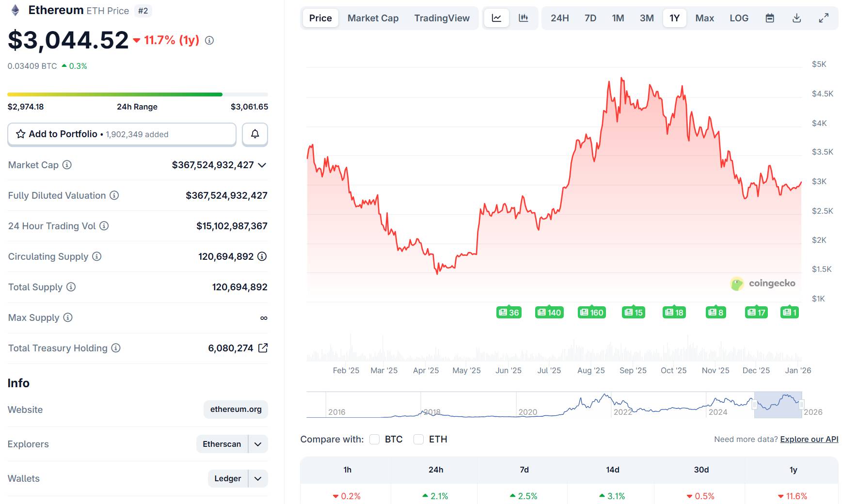Image resolution: width=842 pixels, height=504 pixels.
Task: Enable BTC comparison checkbox
Action: [x=374, y=439]
